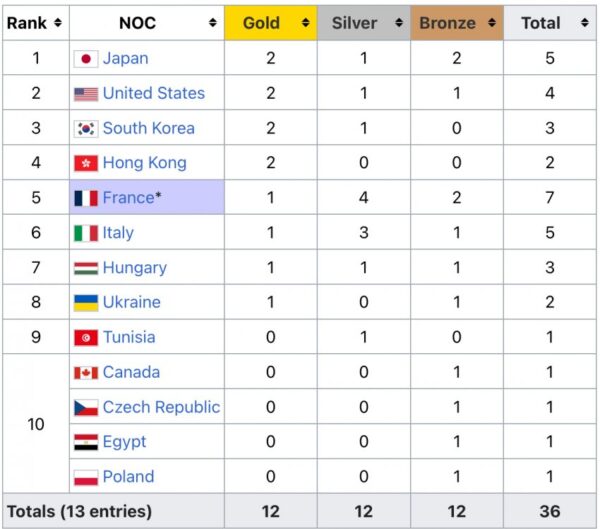Click the Ukraine flag icon
This screenshot has width=600, height=529.
pyautogui.click(x=86, y=303)
